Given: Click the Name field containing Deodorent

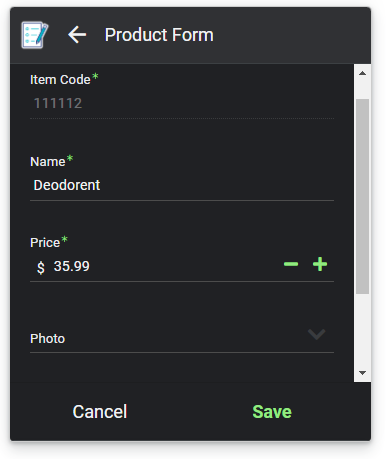Looking at the screenshot, I should (182, 185).
